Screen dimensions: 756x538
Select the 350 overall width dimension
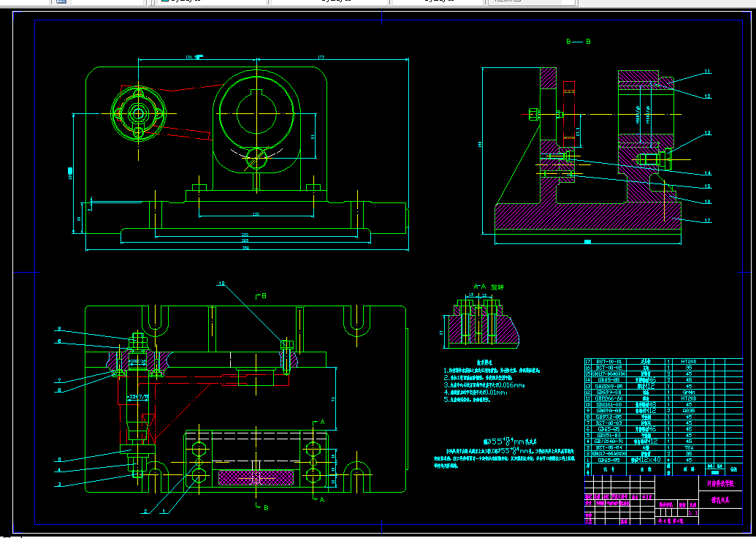coord(245,248)
